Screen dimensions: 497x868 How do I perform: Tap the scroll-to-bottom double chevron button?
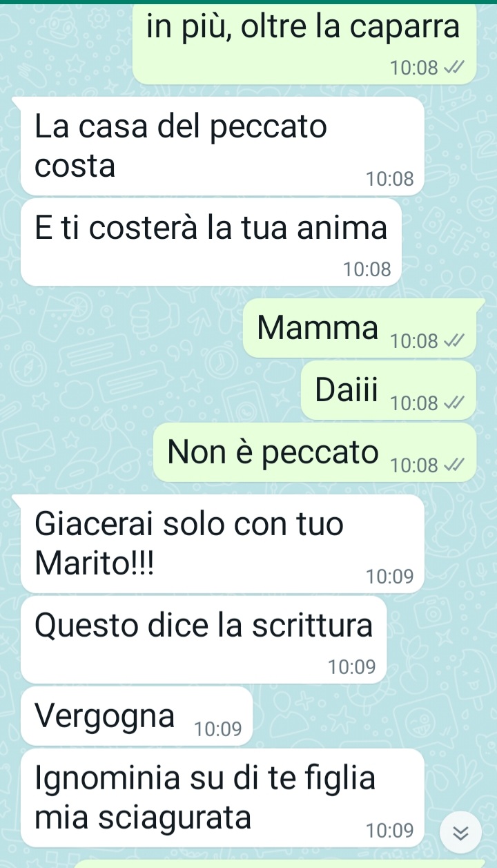click(458, 832)
